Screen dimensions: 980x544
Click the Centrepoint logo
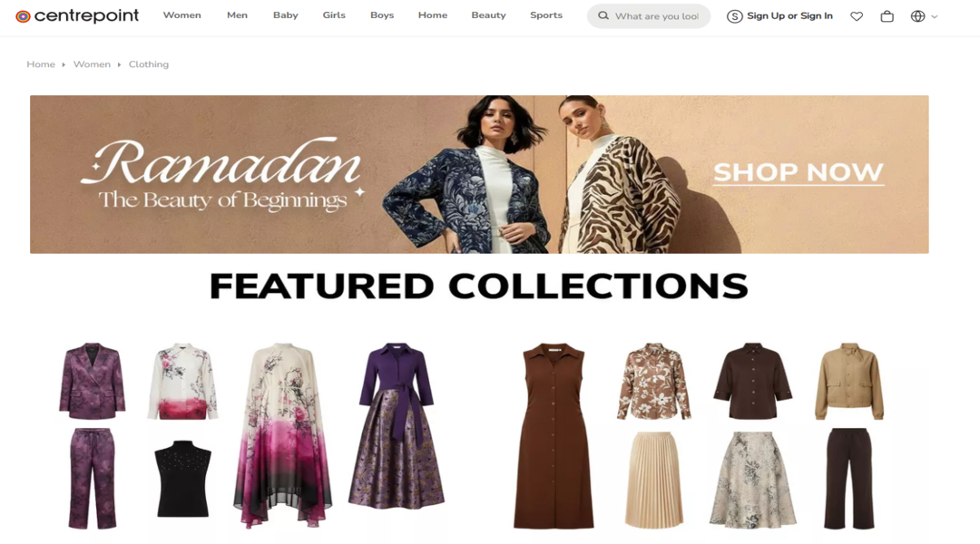[77, 15]
